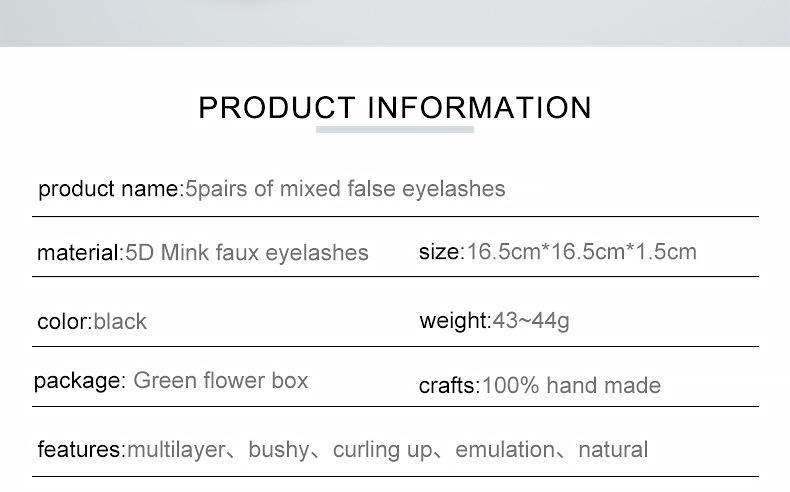The height and width of the screenshot is (492, 790).
Task: Click "5pairs of mixed false eyelashes" text
Action: (x=345, y=189)
